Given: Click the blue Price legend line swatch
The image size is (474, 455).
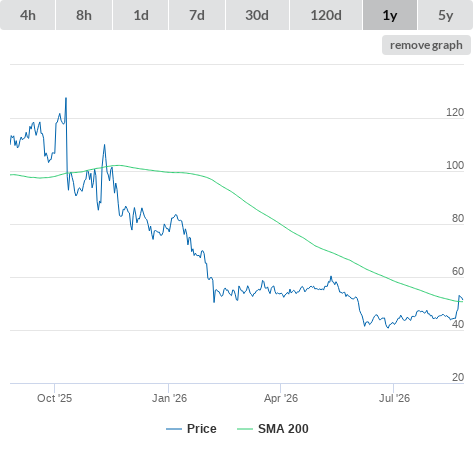Looking at the screenshot, I should 174,429.
